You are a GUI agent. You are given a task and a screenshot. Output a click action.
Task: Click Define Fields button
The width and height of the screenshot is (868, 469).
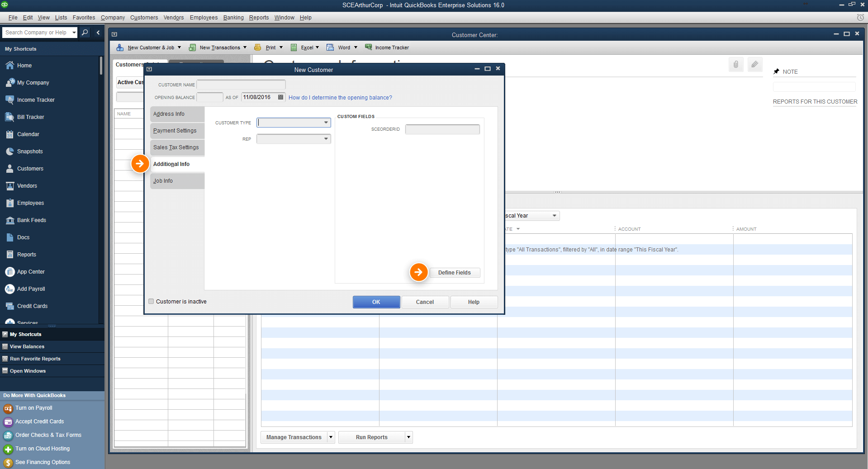point(454,273)
